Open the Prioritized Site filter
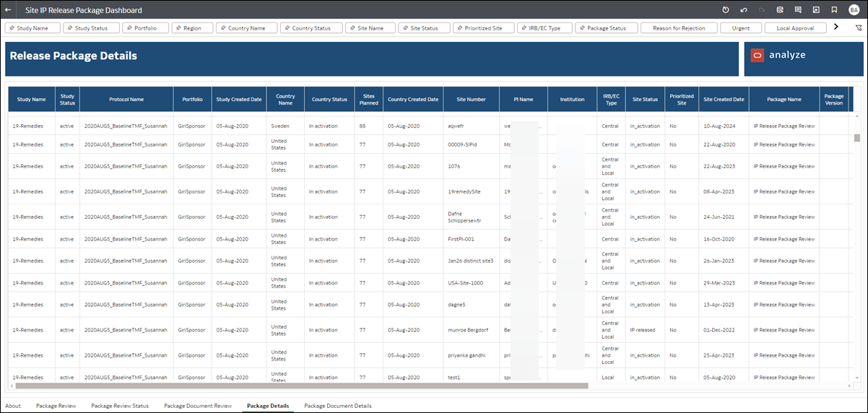This screenshot has width=868, height=413. tap(483, 28)
